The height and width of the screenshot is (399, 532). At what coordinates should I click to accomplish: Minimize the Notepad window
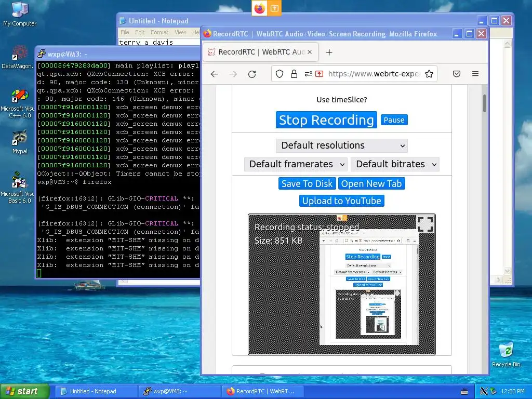(482, 21)
